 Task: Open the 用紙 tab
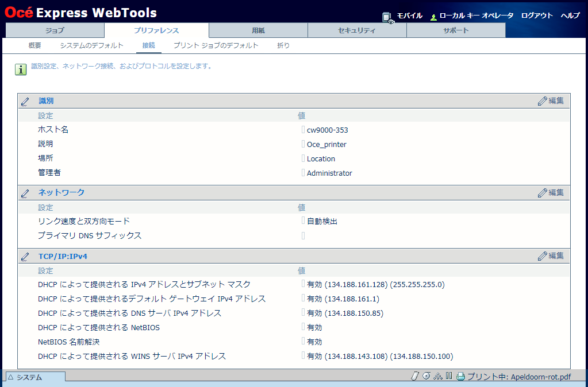[x=259, y=30]
